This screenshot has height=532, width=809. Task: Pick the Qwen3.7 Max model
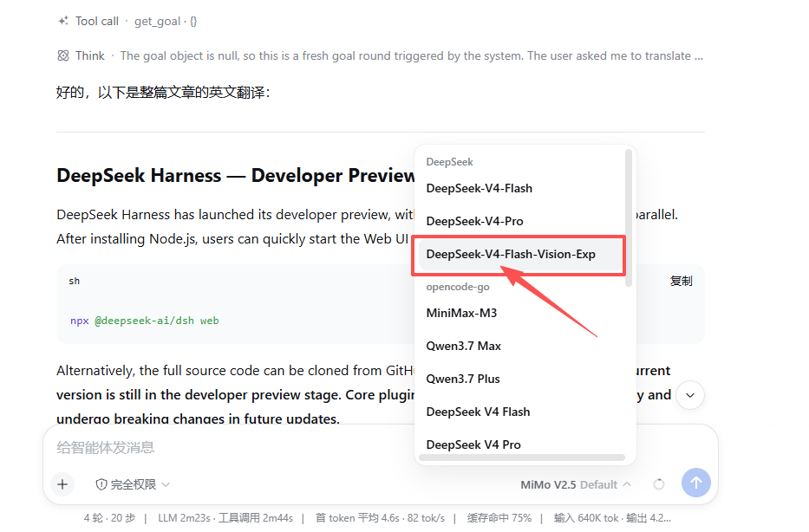tap(521, 346)
